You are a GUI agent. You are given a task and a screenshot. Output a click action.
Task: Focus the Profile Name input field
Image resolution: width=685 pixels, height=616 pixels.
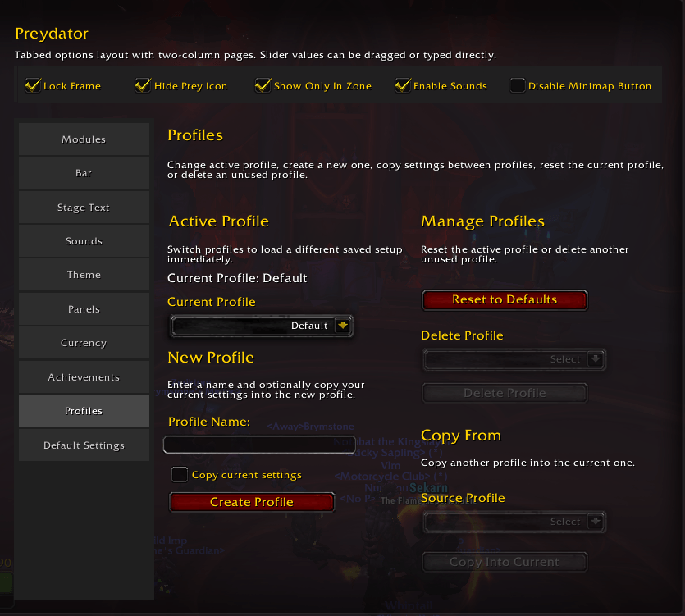pos(259,445)
